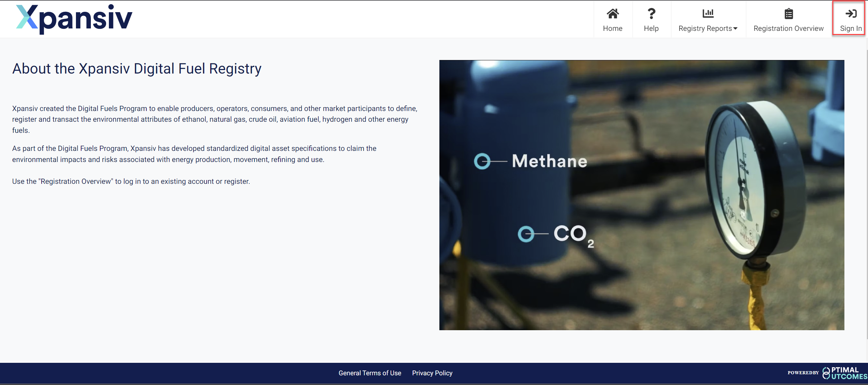Click the Methane circle marker on image
The width and height of the screenshot is (868, 385).
pyautogui.click(x=482, y=161)
